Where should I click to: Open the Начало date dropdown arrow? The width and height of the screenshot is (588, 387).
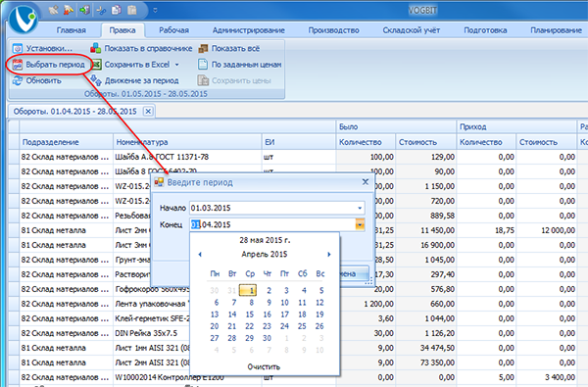coord(360,208)
